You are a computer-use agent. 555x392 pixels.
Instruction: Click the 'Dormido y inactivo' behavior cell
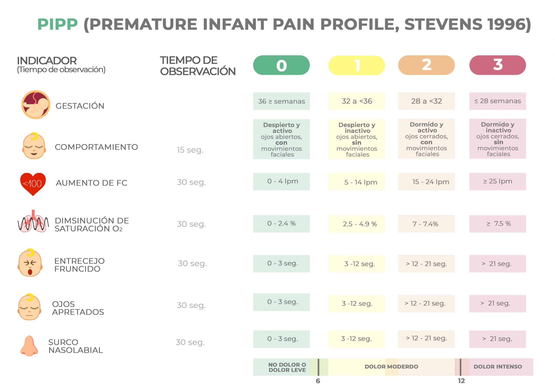(498, 139)
